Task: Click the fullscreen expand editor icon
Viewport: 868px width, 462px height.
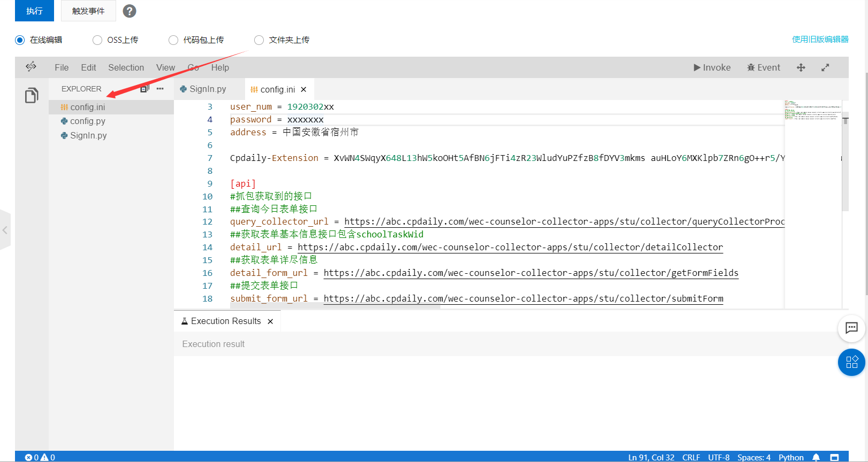Action: [825, 67]
